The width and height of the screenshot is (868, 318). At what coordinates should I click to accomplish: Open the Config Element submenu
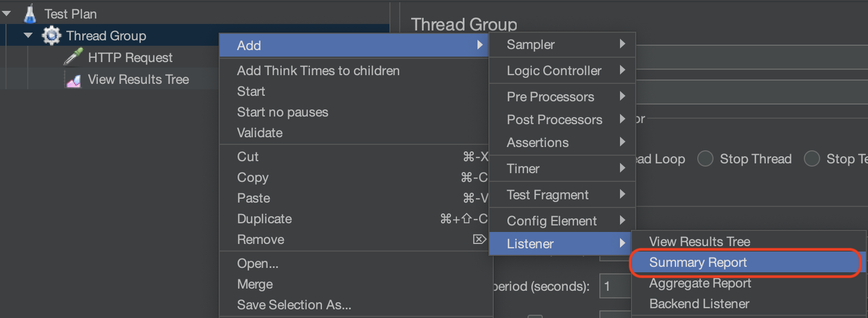coord(562,221)
